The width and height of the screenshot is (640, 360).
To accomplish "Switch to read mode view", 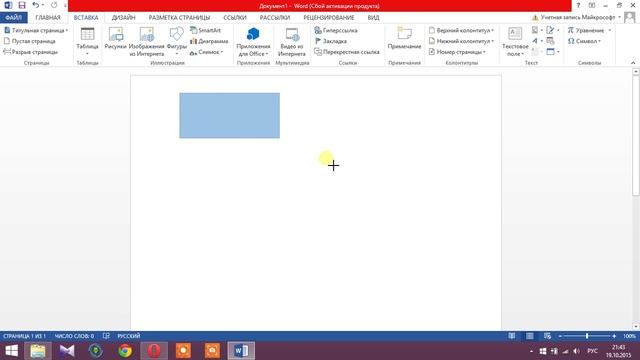I will (511, 336).
